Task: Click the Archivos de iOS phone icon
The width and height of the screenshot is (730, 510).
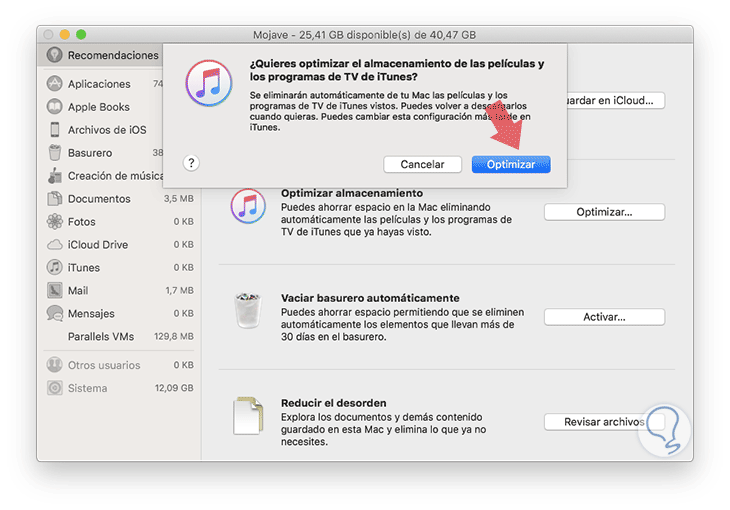Action: (x=54, y=129)
